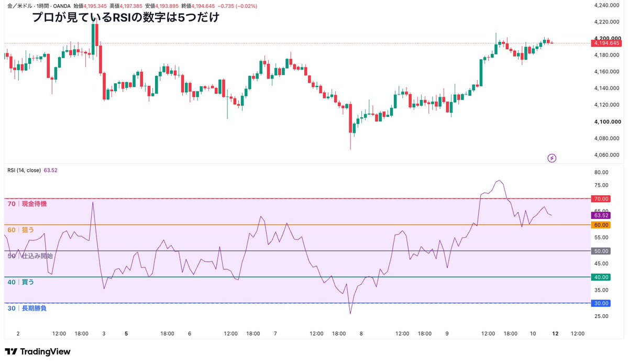Click the 80.00 RSI axis label
Image resolution: width=628 pixels, height=364 pixels.
(x=602, y=173)
